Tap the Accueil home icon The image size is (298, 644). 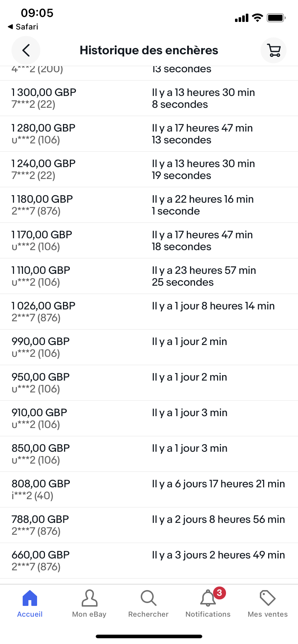(30, 598)
